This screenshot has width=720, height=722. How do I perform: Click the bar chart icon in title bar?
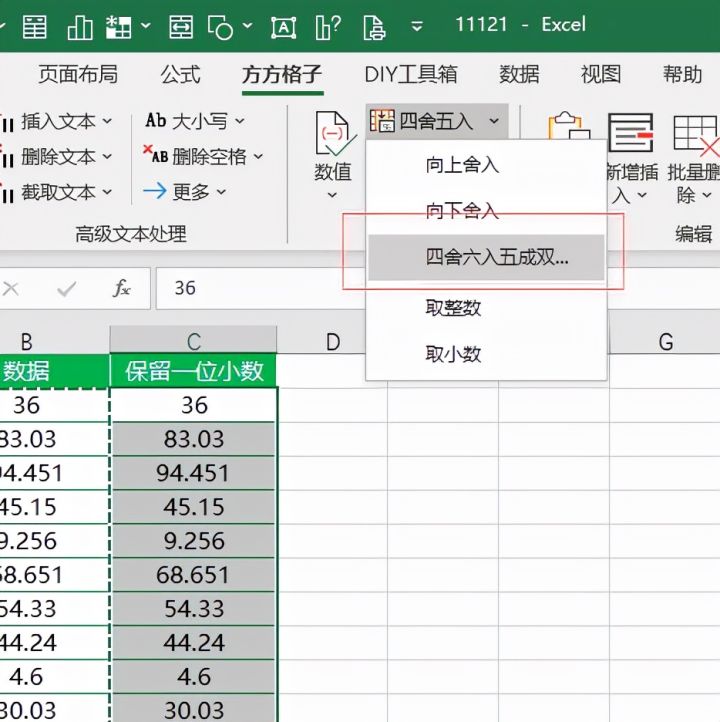[80, 27]
